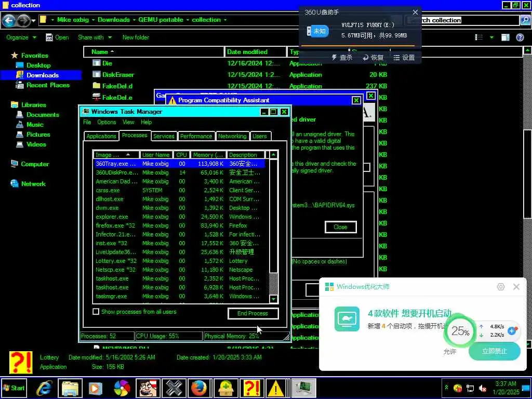Click 查杀 in 360 U盘助手
This screenshot has height=399, width=532.
(342, 58)
